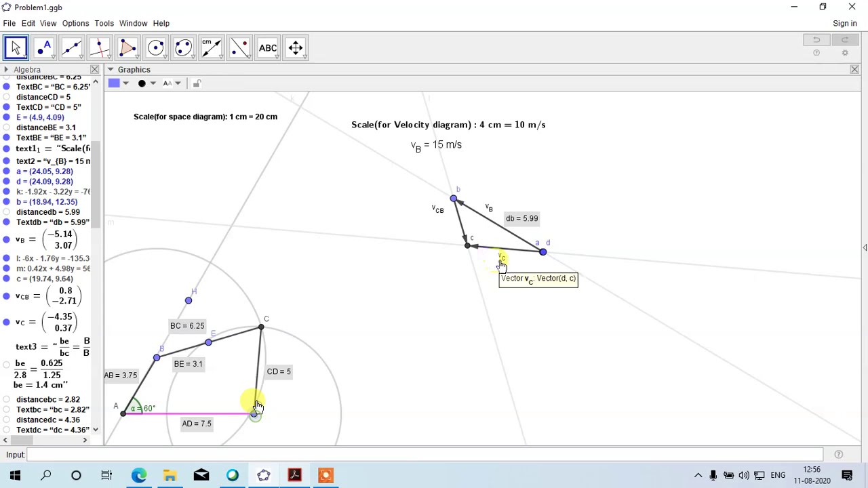Open File Explorer from taskbar
The height and width of the screenshot is (488, 868).
click(x=170, y=475)
